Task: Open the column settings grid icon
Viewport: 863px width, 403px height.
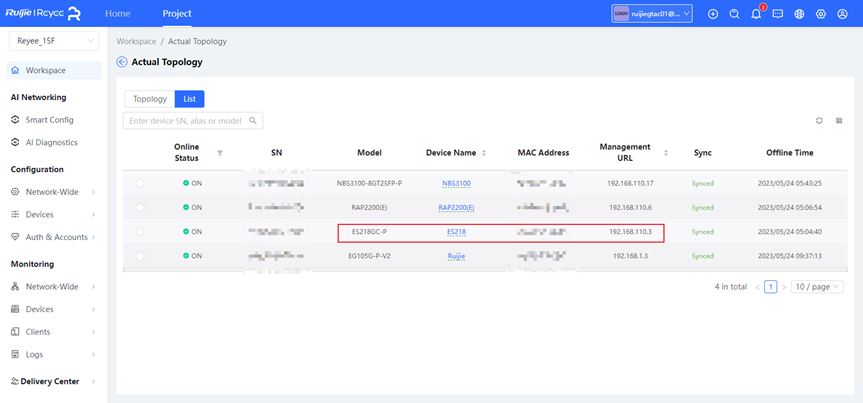Action: (x=839, y=121)
